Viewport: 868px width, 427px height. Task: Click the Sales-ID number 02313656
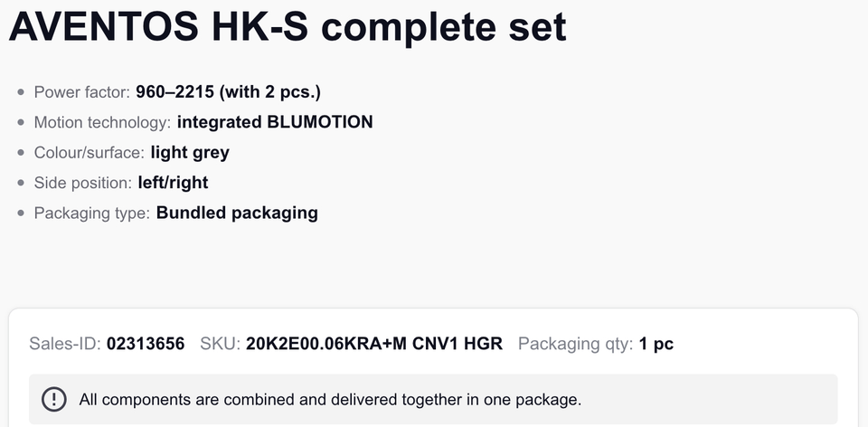pos(146,344)
